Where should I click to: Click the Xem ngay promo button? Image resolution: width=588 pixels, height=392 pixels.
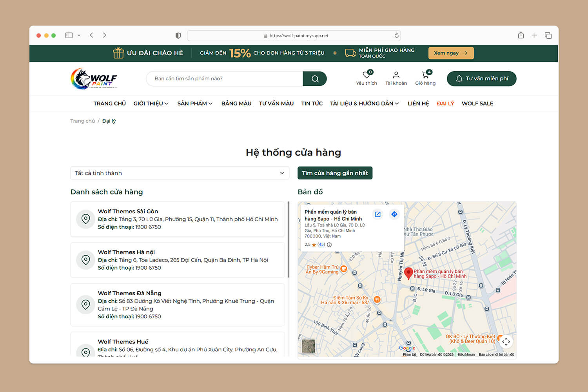coord(451,53)
